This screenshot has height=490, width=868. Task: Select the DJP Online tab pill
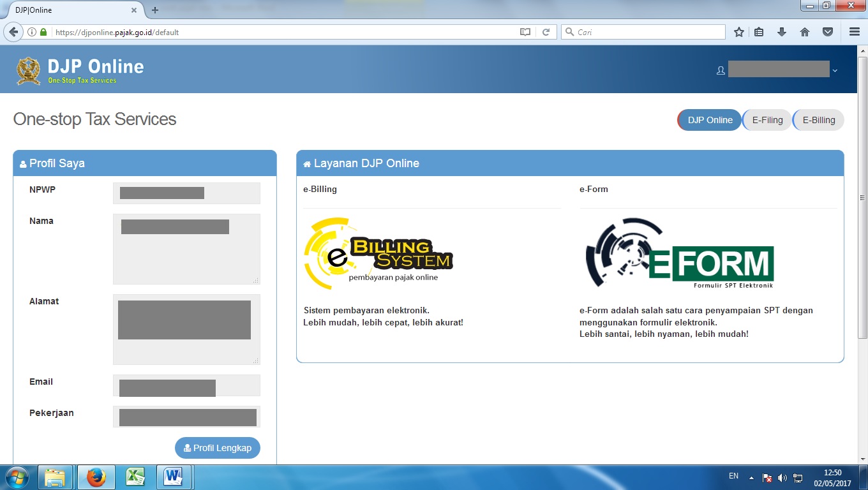(x=710, y=120)
